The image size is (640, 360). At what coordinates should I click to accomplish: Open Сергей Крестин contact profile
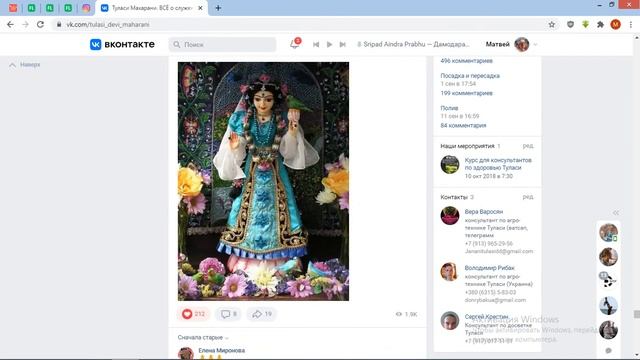pyautogui.click(x=486, y=316)
